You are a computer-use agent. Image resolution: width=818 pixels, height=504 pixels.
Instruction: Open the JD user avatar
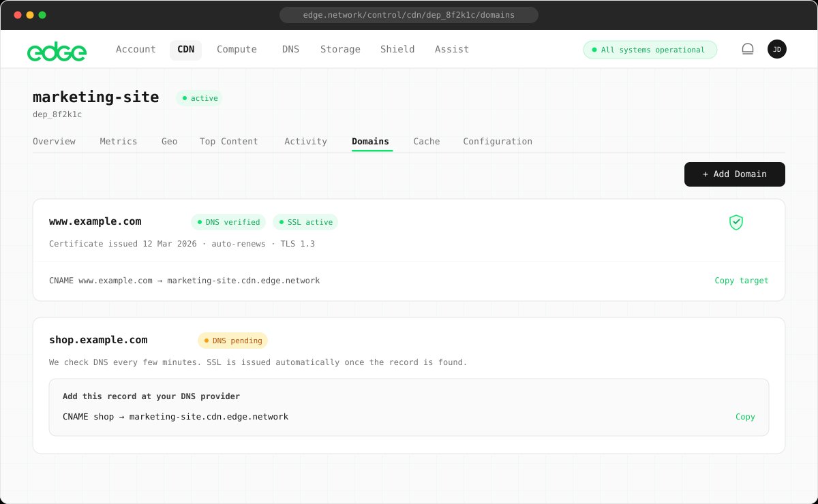click(x=777, y=49)
